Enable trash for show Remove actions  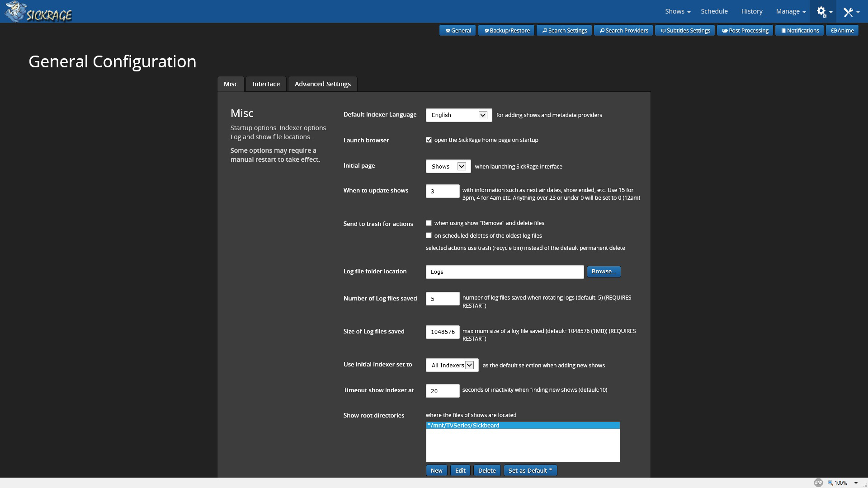pos(429,223)
